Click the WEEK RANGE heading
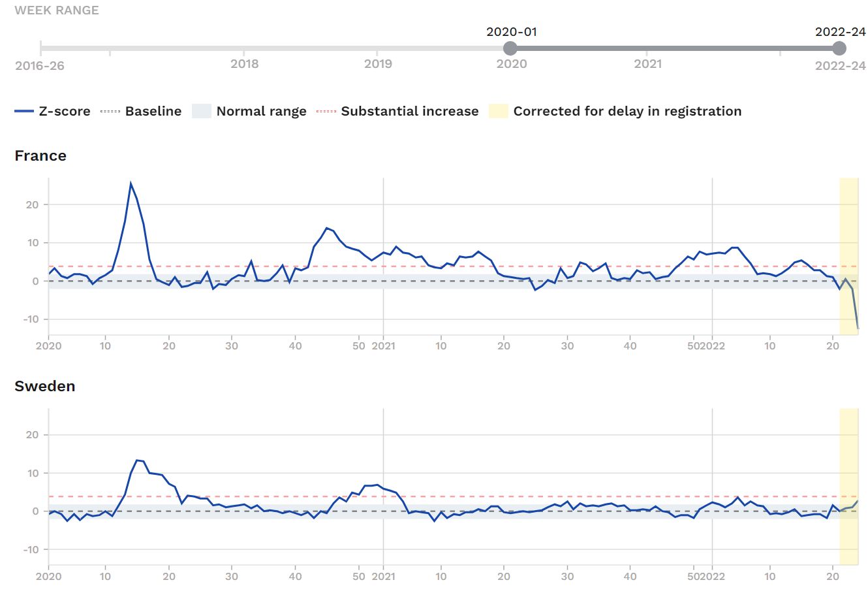The image size is (868, 595). point(57,10)
